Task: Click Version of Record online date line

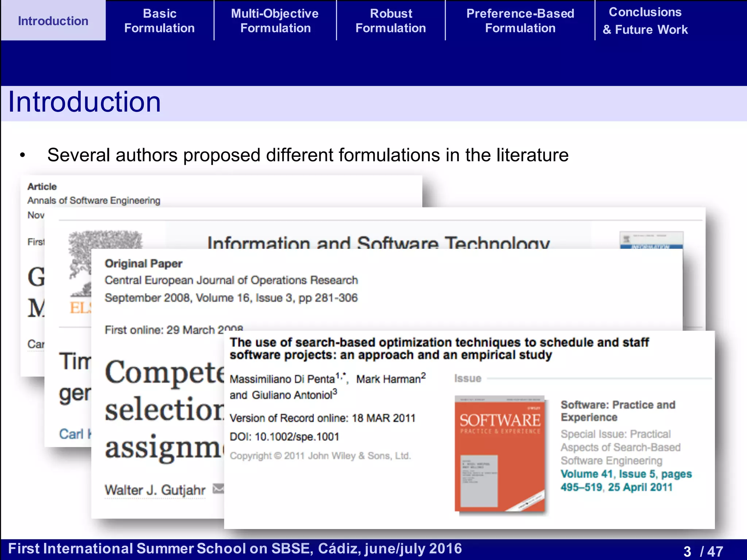Action: 322,418
